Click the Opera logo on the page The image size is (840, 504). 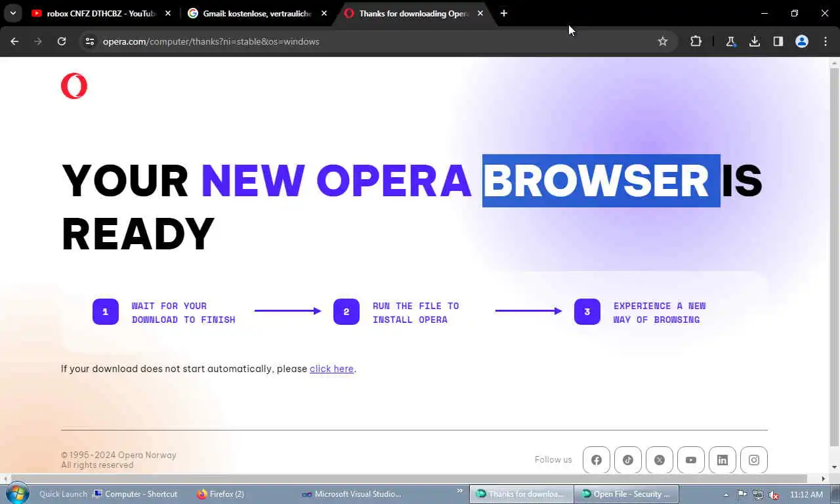(74, 86)
